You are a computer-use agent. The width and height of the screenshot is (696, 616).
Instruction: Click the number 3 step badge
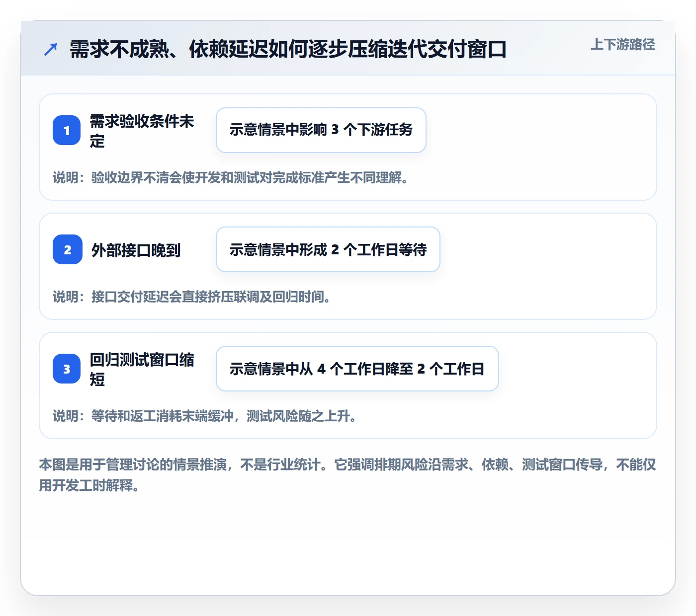point(67,369)
